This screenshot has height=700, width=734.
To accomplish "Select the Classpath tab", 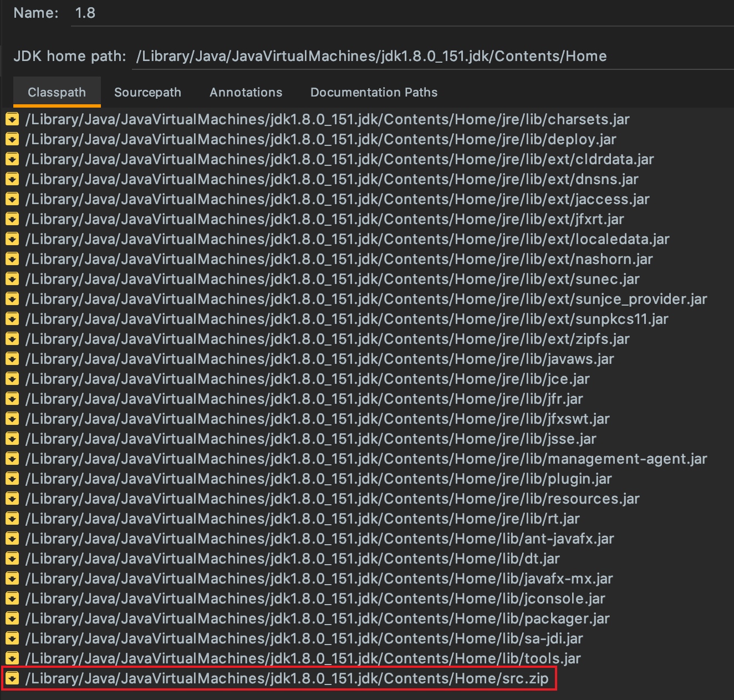I will click(x=57, y=92).
